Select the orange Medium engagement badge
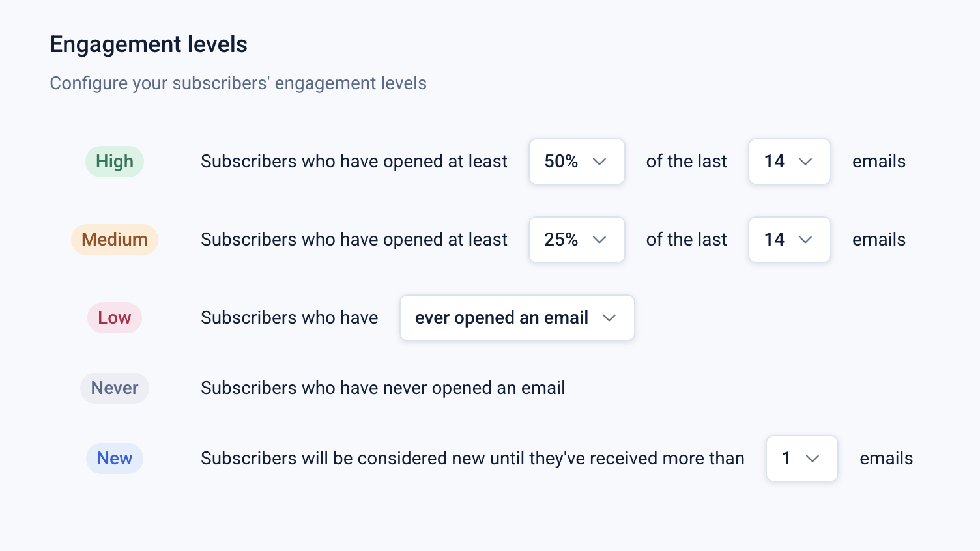The image size is (980, 551). point(115,240)
